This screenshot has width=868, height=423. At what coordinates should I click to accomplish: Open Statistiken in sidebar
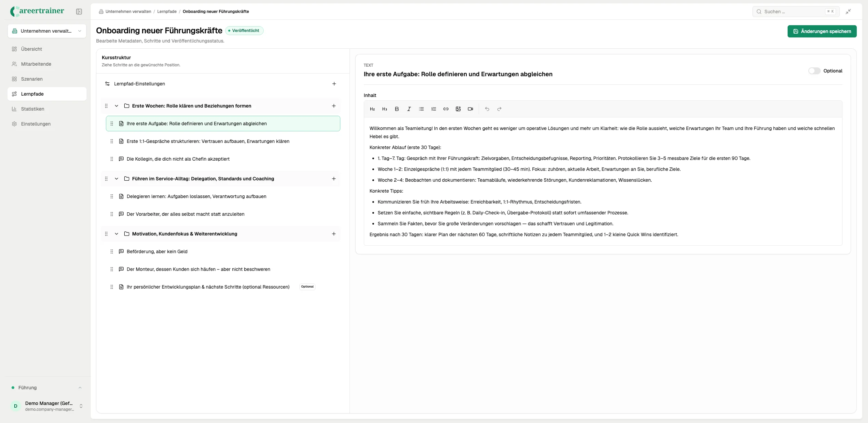[x=47, y=109]
